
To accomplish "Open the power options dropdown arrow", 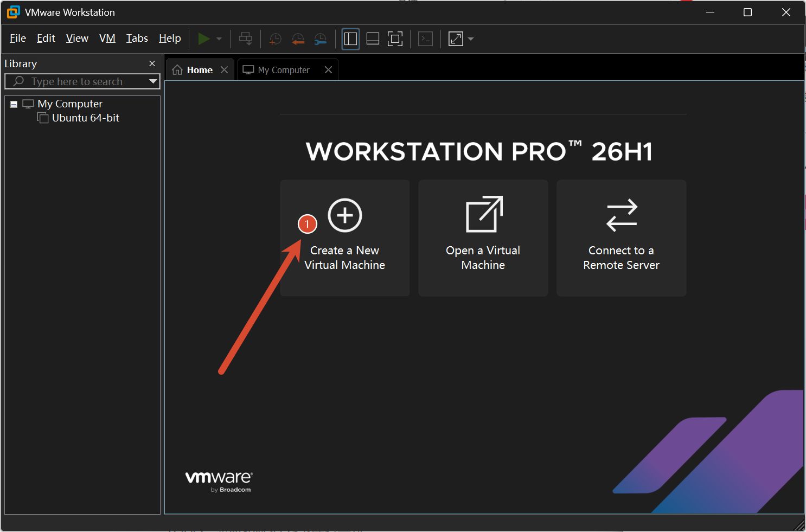I will (x=219, y=39).
